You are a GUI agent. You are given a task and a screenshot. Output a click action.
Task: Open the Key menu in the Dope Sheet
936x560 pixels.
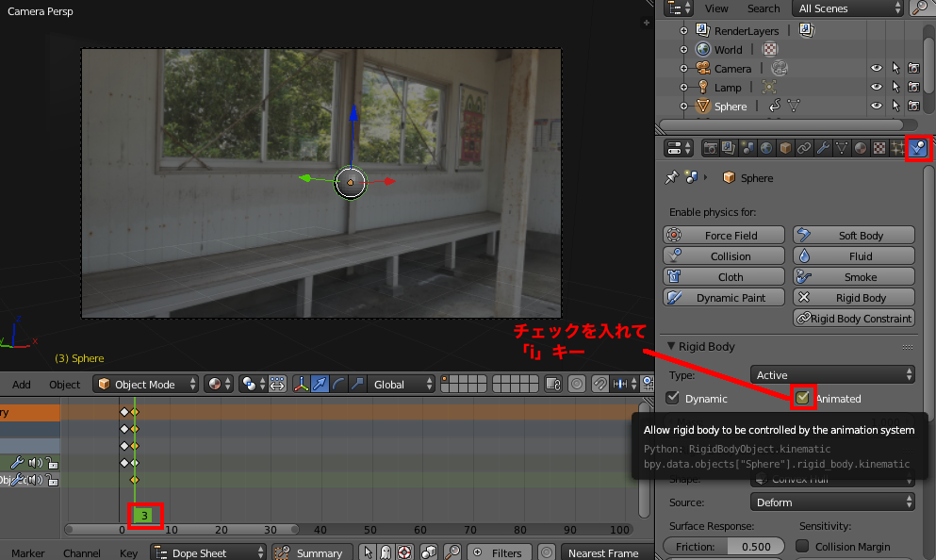[x=128, y=553]
